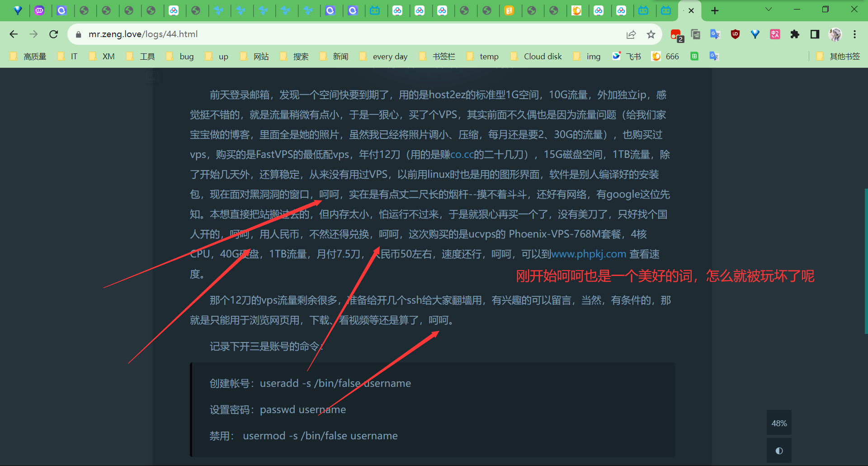The image size is (868, 466).
Task: Open the 'every day' bookmark folder
Action: 384,57
